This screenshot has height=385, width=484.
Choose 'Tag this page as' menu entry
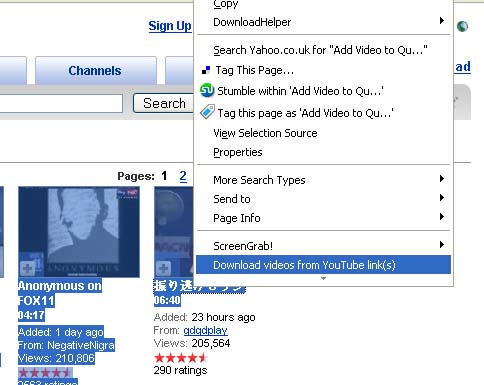323,113
